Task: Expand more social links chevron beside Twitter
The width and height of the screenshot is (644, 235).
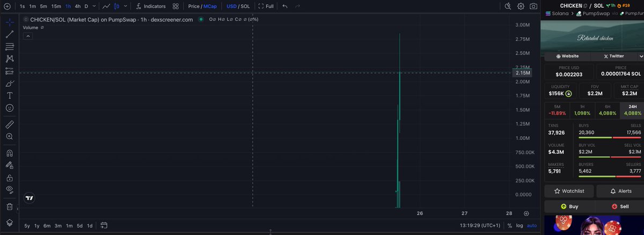Action: tap(641, 56)
